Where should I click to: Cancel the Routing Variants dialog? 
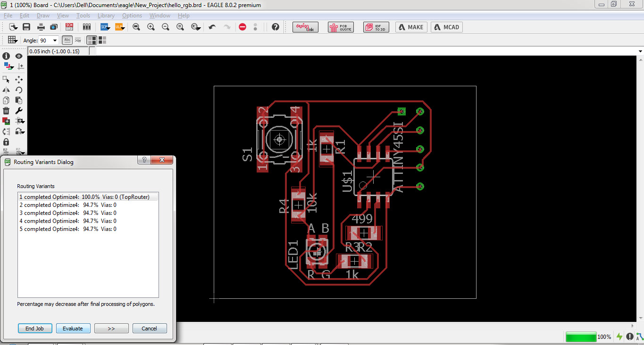point(150,329)
